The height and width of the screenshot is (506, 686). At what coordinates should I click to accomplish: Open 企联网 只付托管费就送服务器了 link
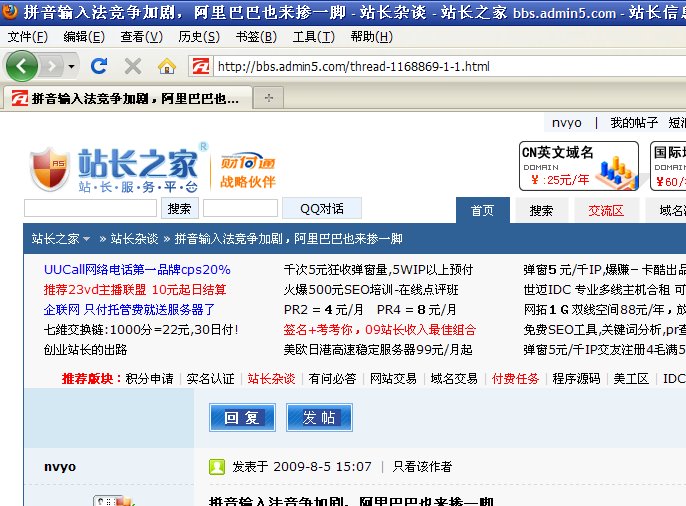pyautogui.click(x=129, y=310)
